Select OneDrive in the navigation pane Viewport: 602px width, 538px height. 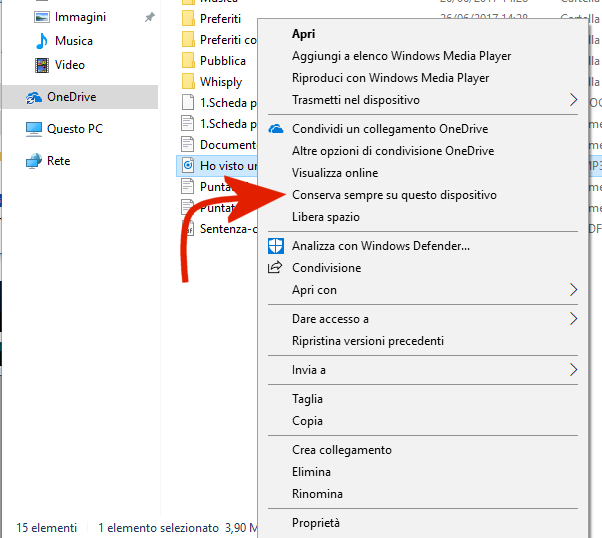click(x=71, y=97)
